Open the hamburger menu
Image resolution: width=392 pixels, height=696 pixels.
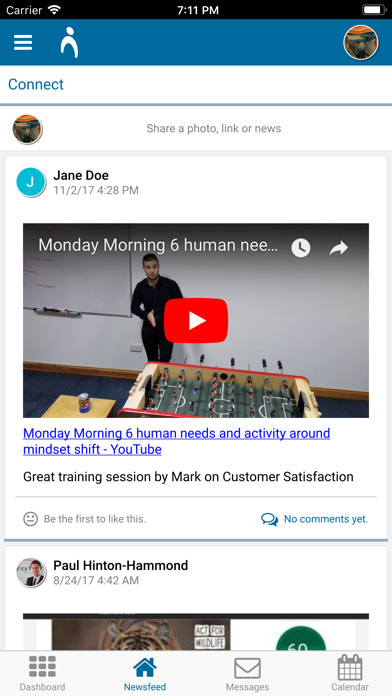point(23,43)
